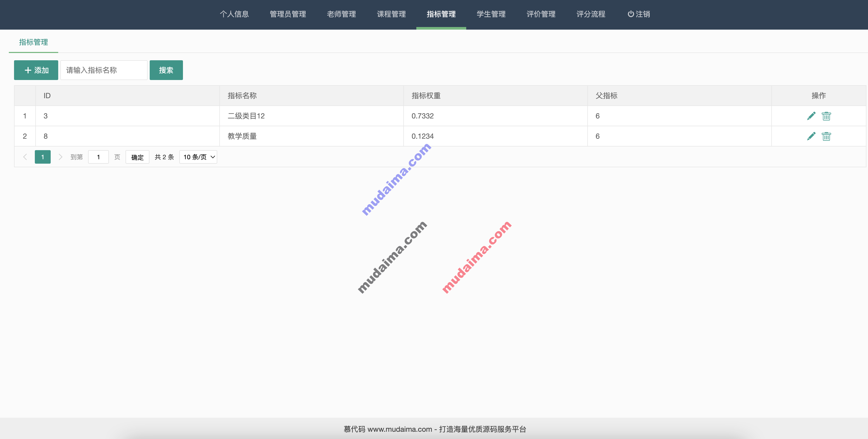Click the 父指标 column header
Image resolution: width=868 pixels, height=439 pixels.
pyautogui.click(x=679, y=96)
